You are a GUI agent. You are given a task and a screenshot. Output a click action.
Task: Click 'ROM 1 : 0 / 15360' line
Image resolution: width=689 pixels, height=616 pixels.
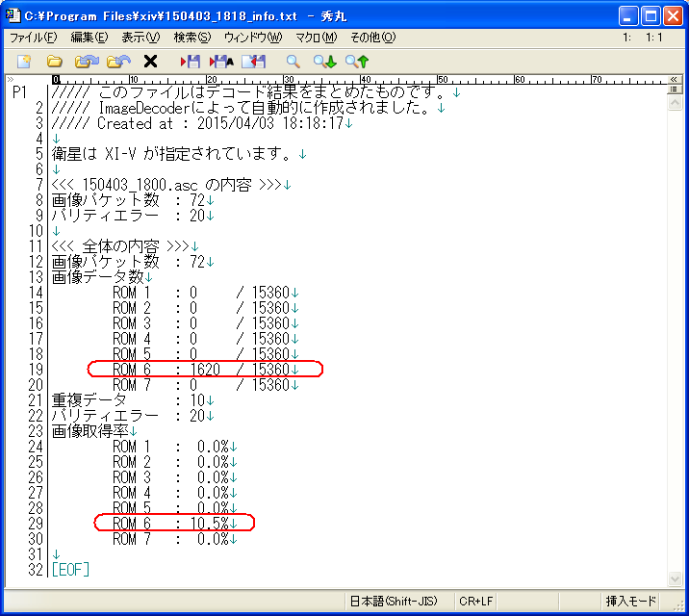click(206, 293)
